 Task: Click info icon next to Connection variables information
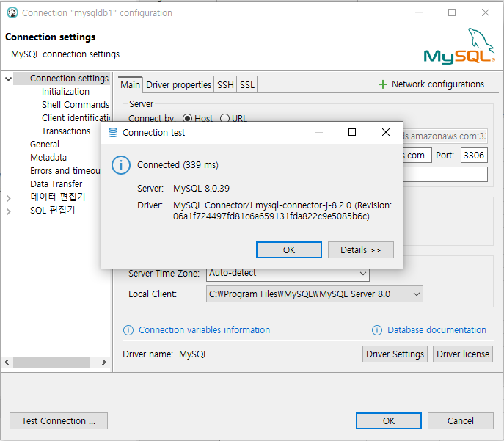tap(128, 330)
